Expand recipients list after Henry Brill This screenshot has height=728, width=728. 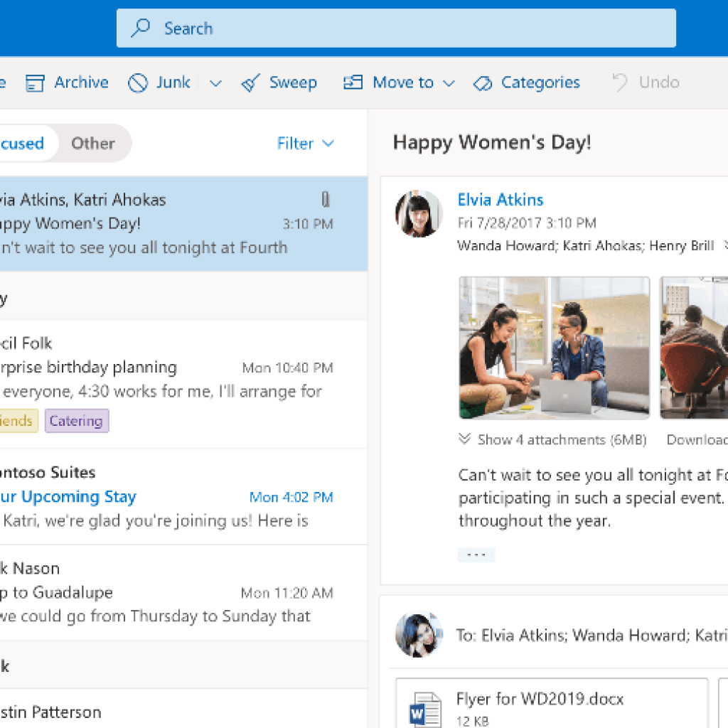[724, 245]
